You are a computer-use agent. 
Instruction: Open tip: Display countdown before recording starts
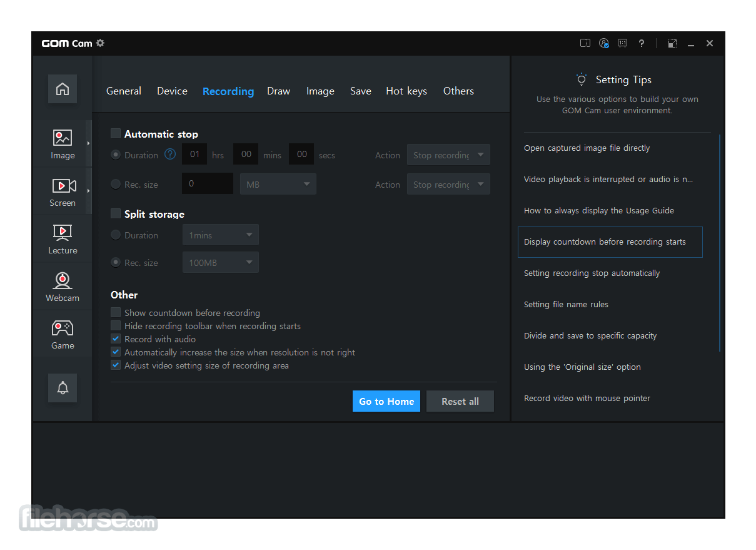coord(610,242)
